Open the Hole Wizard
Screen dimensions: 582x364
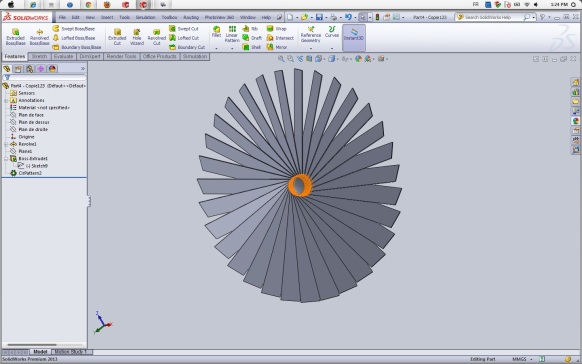137,37
